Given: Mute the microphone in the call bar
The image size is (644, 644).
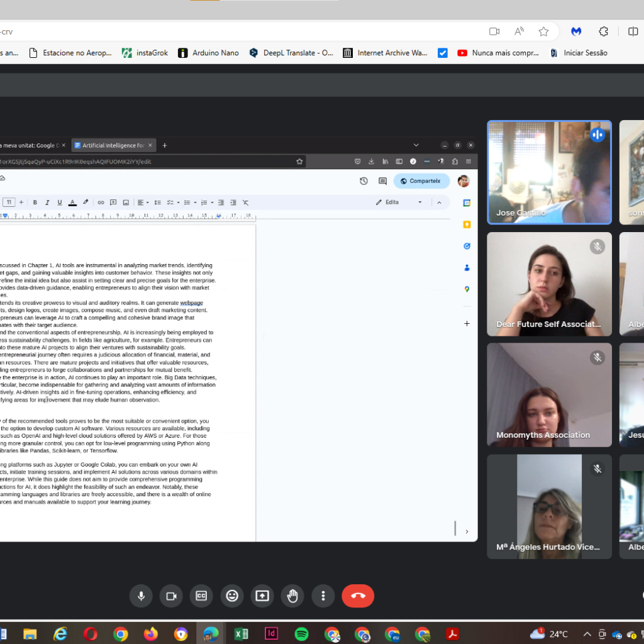Looking at the screenshot, I should coord(141,596).
